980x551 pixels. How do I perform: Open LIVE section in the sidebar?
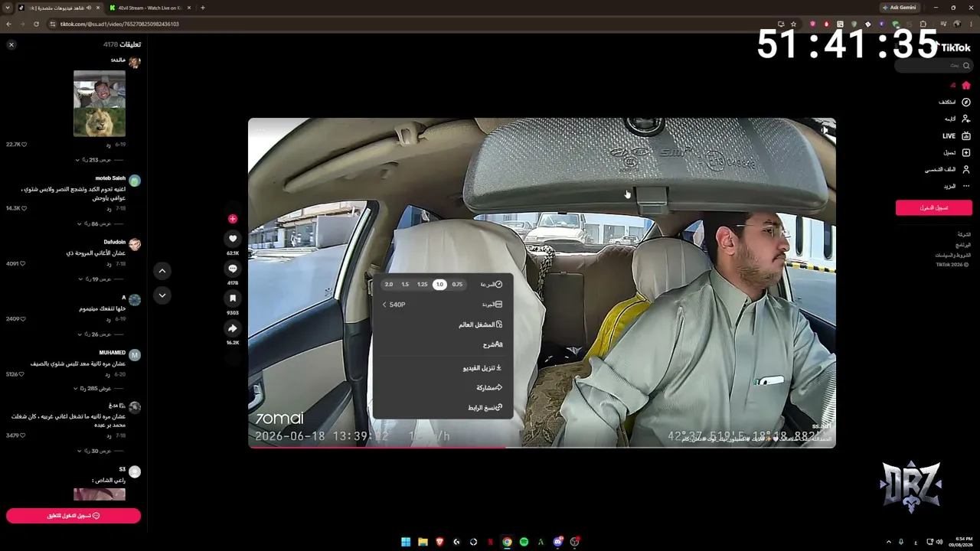coord(956,135)
